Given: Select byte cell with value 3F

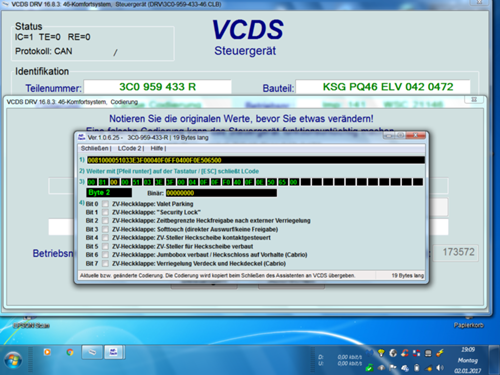Looking at the screenshot, I should click(x=170, y=182).
